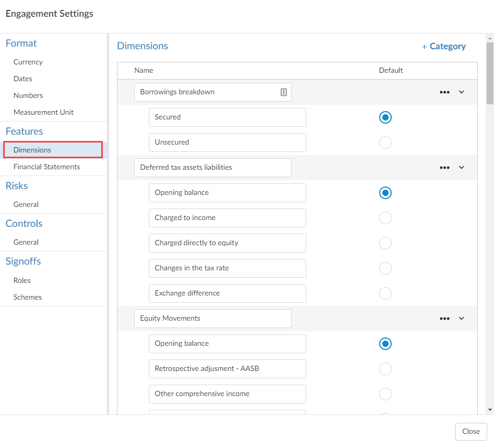This screenshot has height=448, width=494.
Task: Click the icon inside Borrowings breakdown name field
Action: 283,92
